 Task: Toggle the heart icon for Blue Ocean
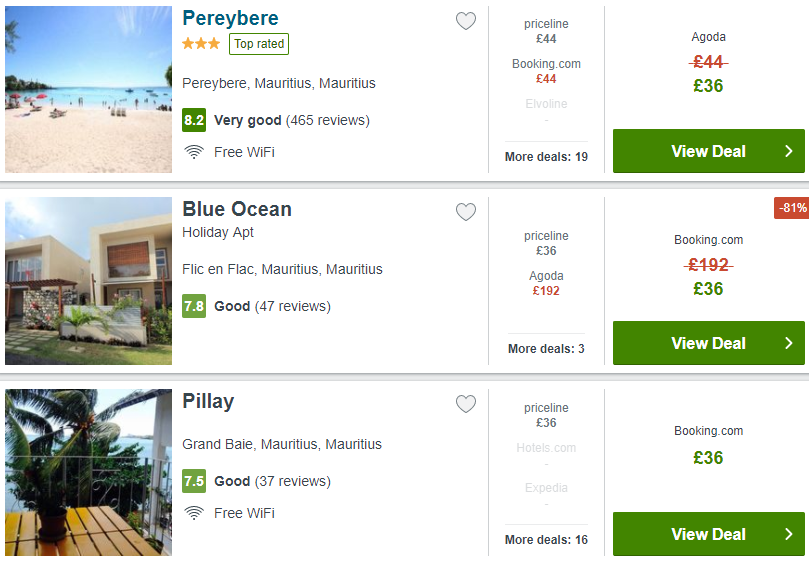click(x=465, y=212)
